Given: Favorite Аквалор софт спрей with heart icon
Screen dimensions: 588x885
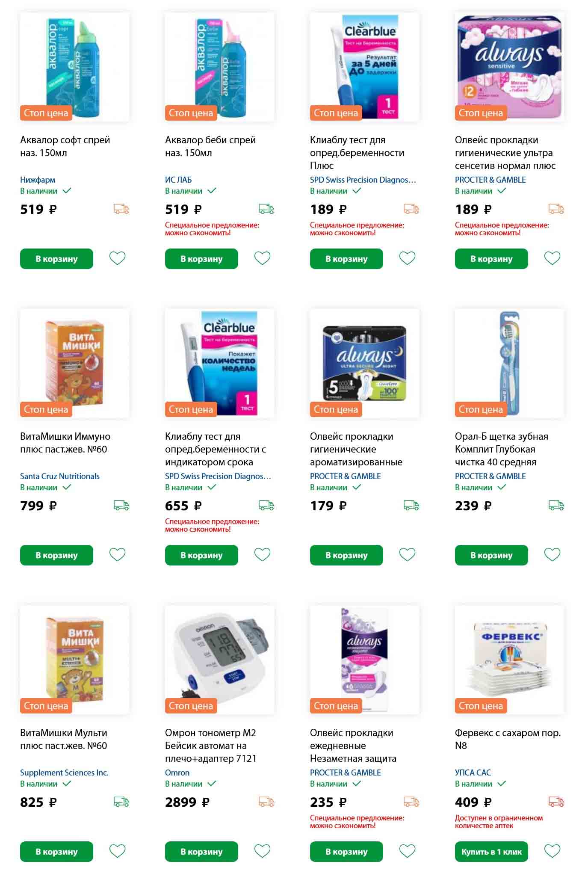Looking at the screenshot, I should 117,258.
